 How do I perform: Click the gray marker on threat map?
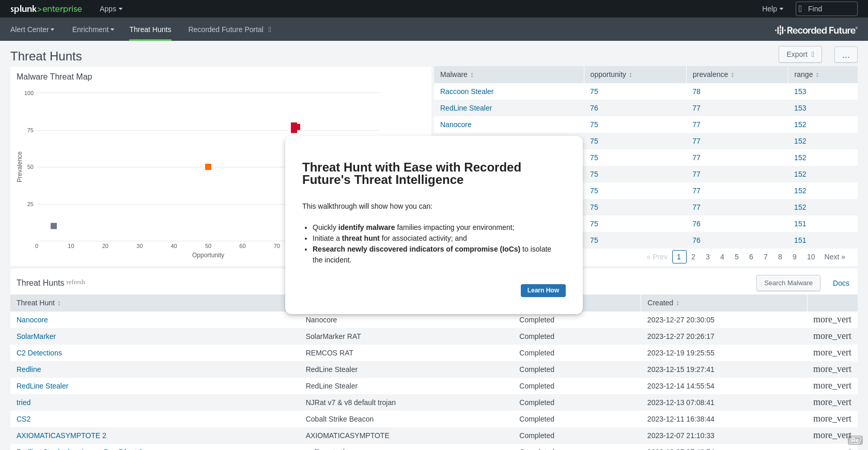coord(54,226)
